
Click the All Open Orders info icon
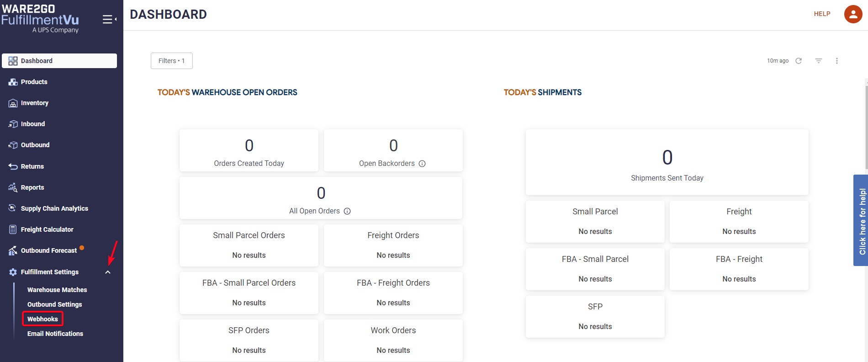point(347,211)
